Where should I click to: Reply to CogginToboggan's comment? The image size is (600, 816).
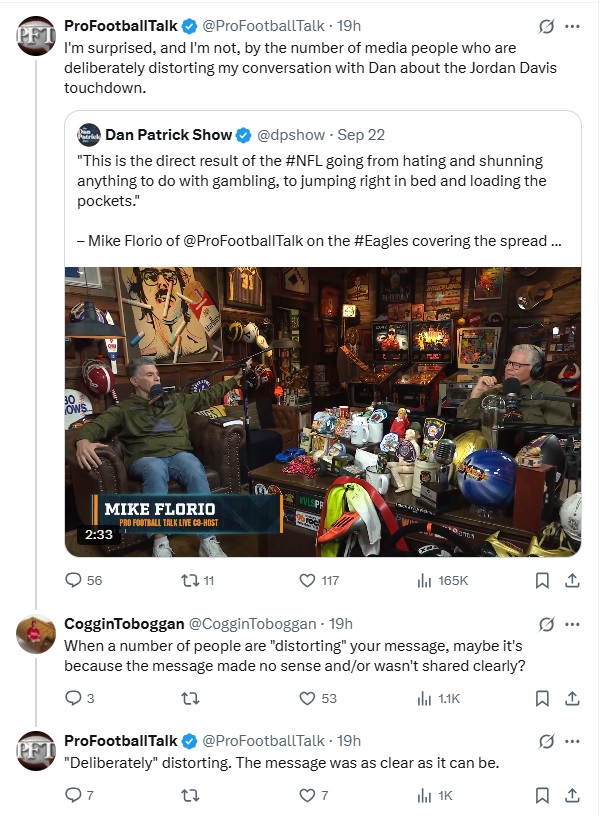click(x=72, y=698)
